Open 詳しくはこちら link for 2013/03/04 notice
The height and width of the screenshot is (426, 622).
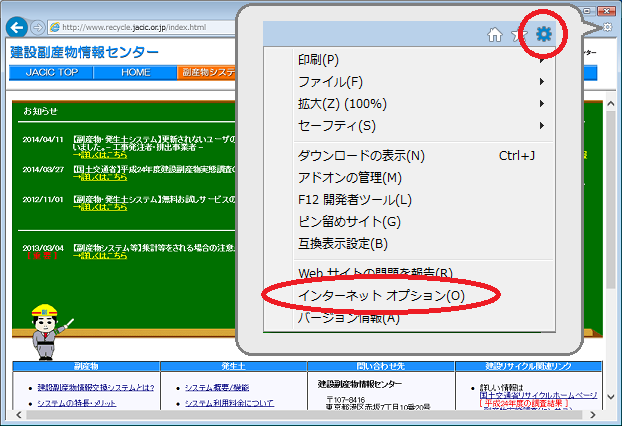pos(104,256)
